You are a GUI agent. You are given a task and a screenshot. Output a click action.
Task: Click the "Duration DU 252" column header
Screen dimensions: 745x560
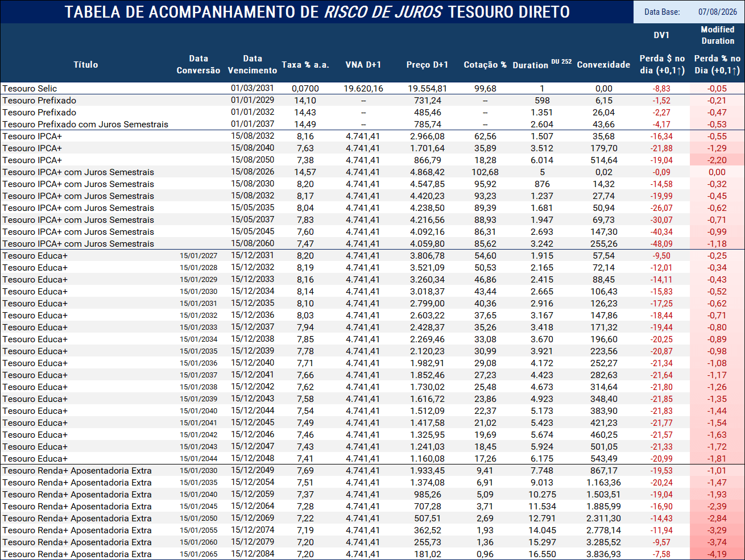(542, 64)
